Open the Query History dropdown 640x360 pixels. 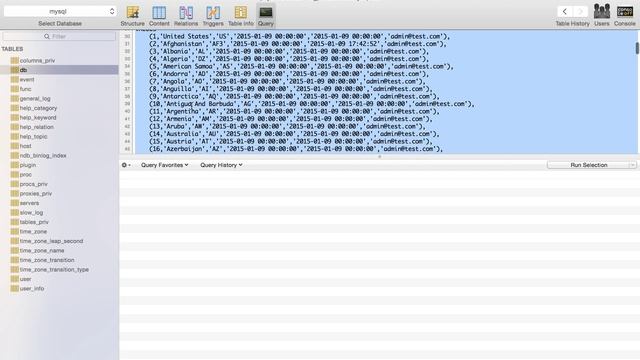(x=221, y=165)
